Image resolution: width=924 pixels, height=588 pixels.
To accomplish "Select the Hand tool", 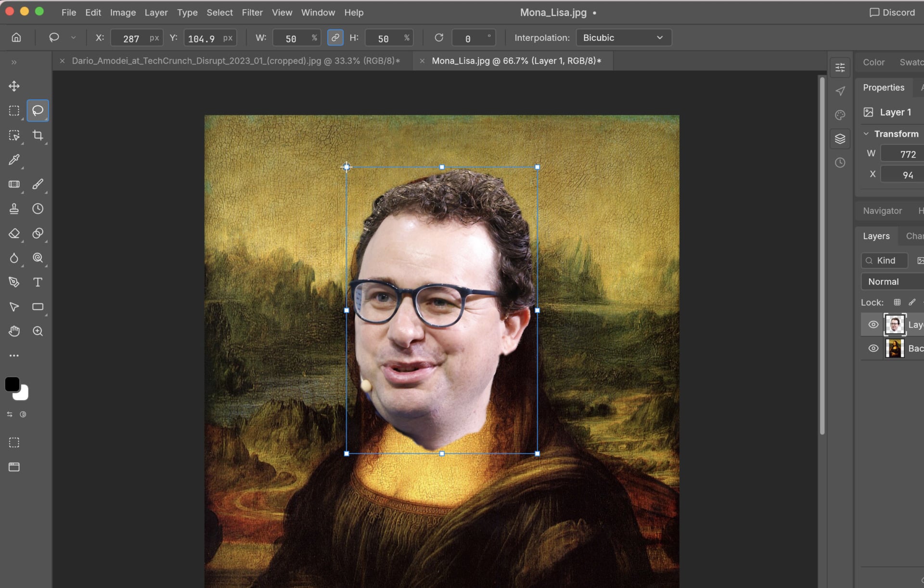I will [x=14, y=331].
